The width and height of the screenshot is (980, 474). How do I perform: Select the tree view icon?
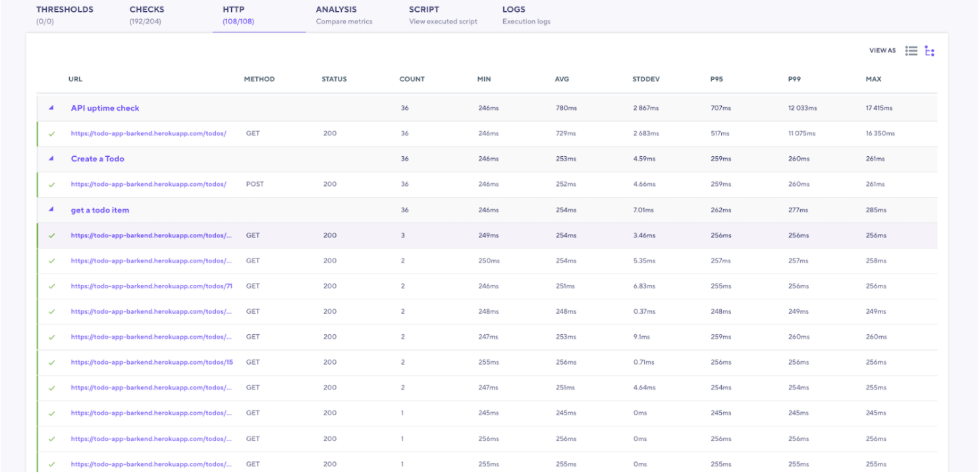pyautogui.click(x=929, y=50)
